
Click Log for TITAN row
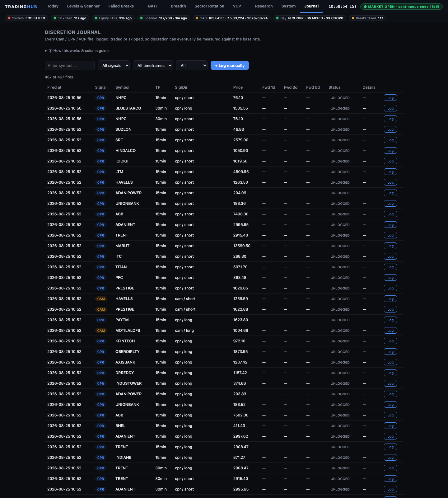[x=390, y=267]
